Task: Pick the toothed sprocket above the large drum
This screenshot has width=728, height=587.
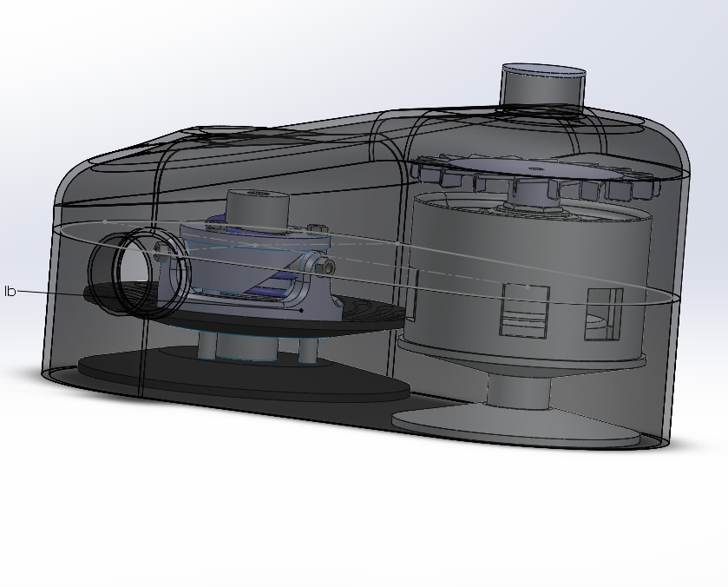Action: tap(534, 179)
